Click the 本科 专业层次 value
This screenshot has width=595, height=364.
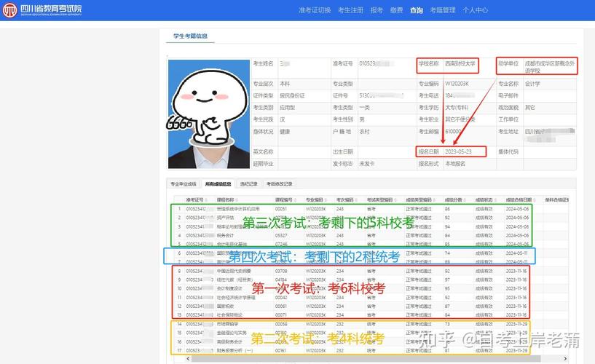pos(285,84)
